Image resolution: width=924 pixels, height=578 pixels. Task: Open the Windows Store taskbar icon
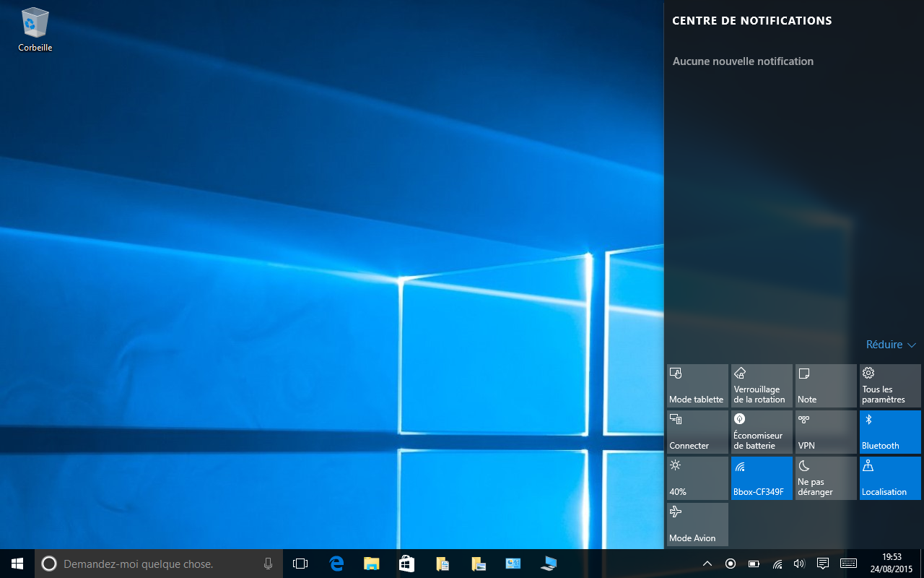[x=406, y=564]
